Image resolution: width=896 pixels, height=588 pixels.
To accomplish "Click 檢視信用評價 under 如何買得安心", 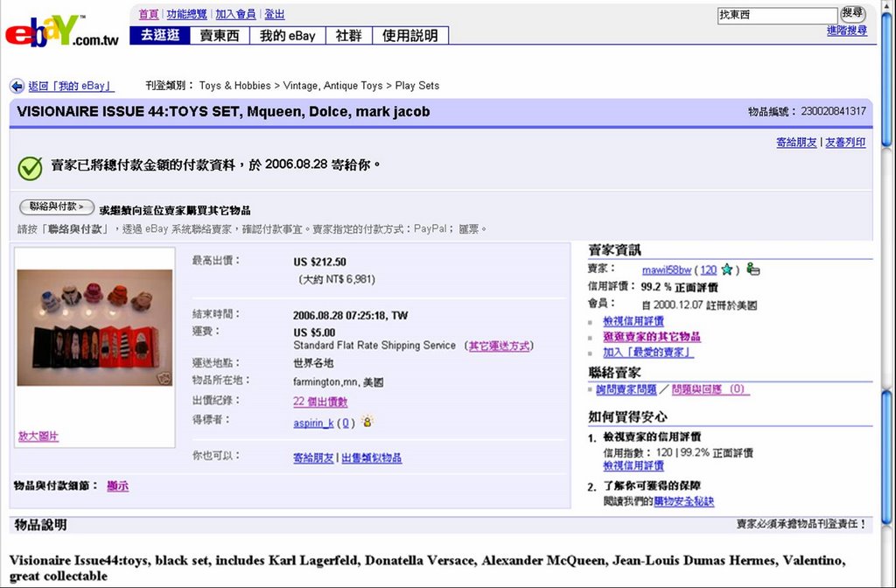I will click(x=633, y=465).
